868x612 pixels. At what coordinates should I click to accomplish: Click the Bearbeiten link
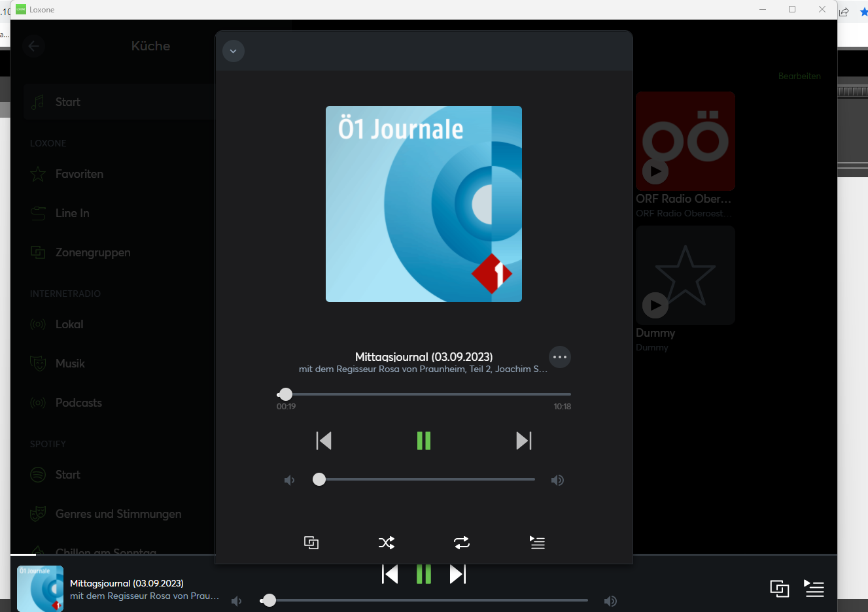pos(799,76)
